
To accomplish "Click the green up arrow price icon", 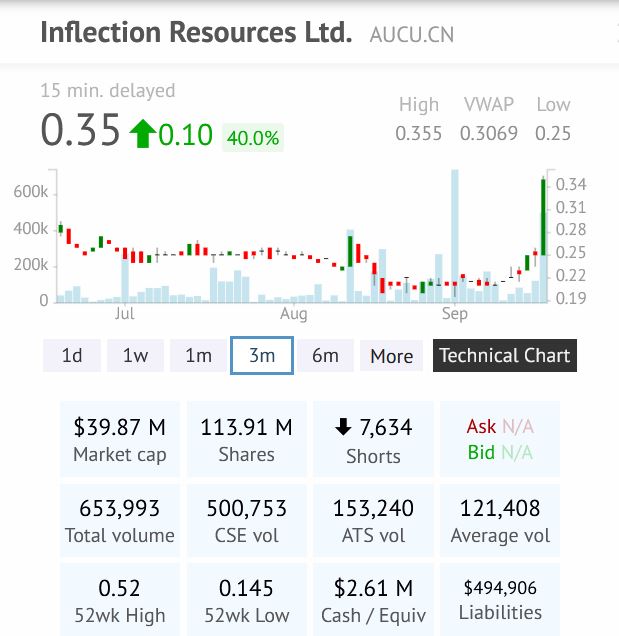I will point(141,133).
